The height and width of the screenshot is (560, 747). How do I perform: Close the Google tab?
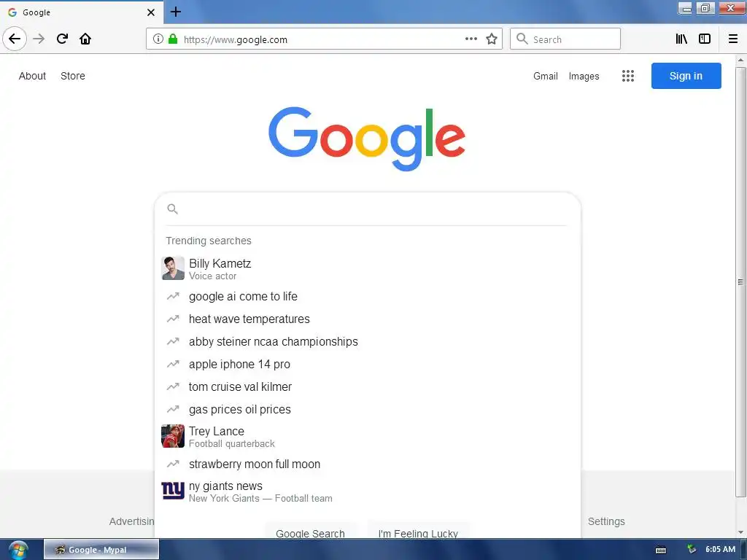click(151, 12)
